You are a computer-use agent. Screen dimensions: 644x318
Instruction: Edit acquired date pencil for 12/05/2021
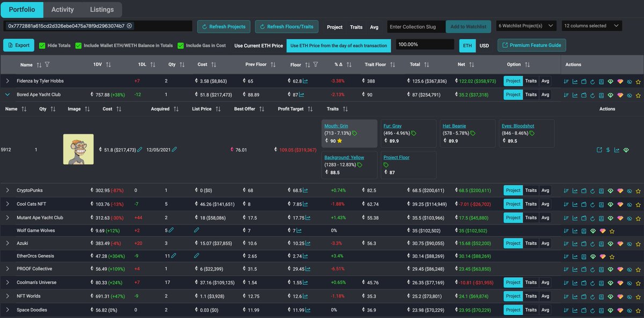pos(174,150)
